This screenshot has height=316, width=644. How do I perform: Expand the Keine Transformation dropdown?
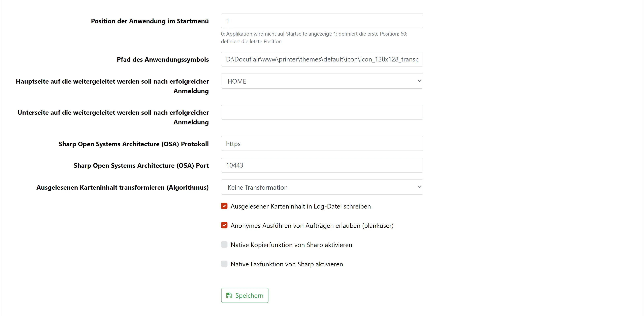point(322,187)
